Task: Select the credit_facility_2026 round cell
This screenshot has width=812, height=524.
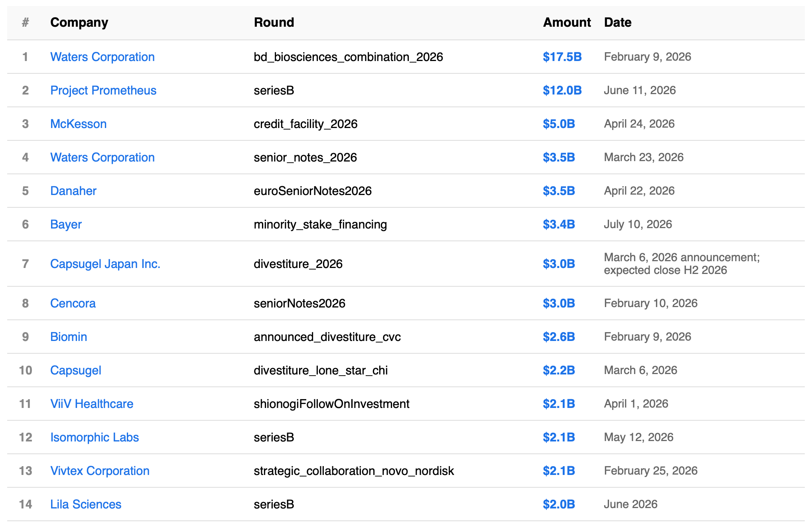Action: pos(306,124)
